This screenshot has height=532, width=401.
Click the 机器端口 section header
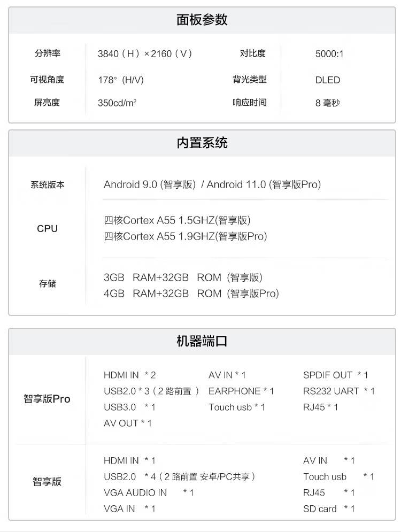tap(202, 341)
